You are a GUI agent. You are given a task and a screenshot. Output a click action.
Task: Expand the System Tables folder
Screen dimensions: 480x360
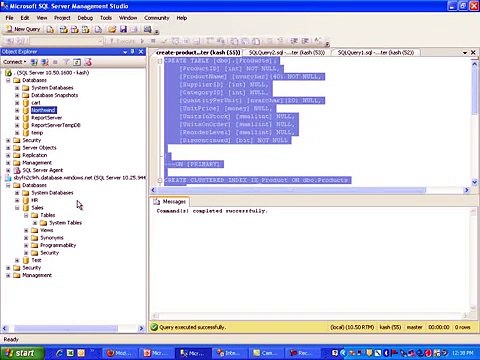pos(35,223)
